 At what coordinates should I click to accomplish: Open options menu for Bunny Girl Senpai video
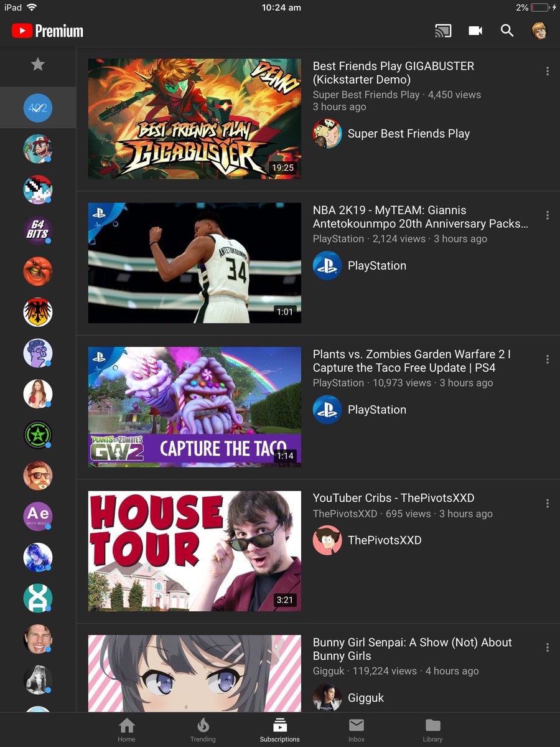[547, 647]
